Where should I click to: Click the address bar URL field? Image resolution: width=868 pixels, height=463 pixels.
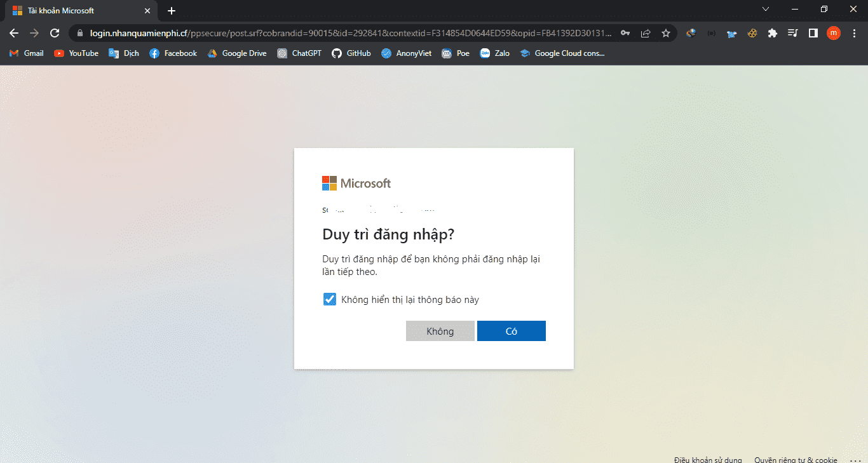(x=351, y=33)
